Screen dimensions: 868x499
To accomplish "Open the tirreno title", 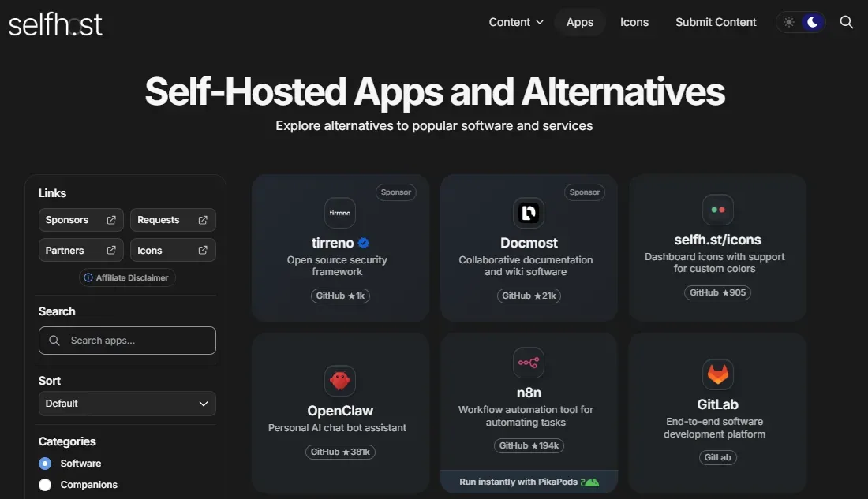I will click(332, 243).
